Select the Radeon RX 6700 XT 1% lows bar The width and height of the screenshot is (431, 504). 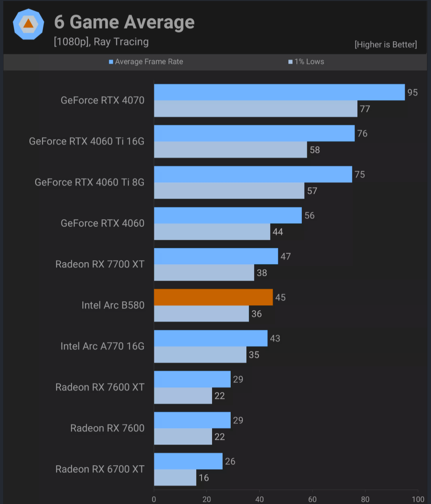click(175, 477)
